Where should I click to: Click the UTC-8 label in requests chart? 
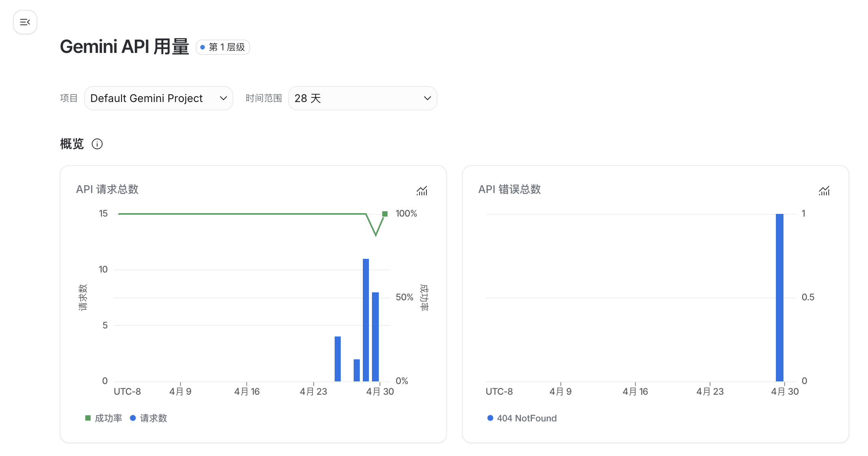[x=127, y=391]
